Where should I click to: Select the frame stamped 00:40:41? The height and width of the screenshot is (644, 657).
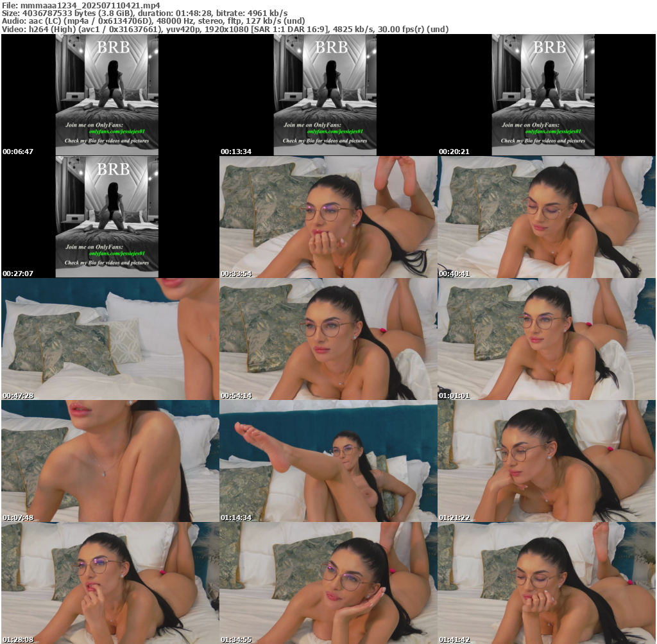(x=547, y=217)
